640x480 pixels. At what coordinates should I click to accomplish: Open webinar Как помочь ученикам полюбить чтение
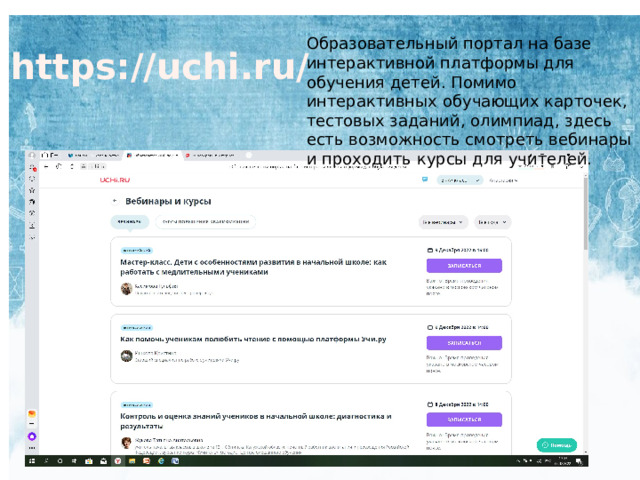pos(253,339)
